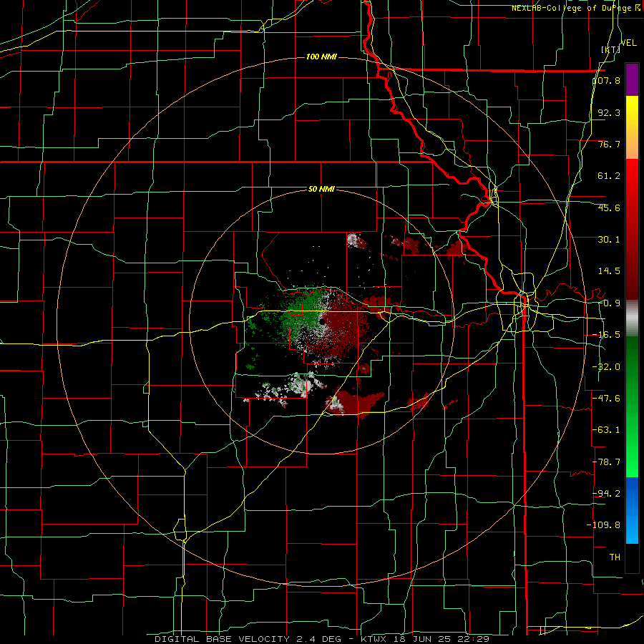Select the 14.5 legend value
The width and height of the screenshot is (644, 644).
[609, 271]
